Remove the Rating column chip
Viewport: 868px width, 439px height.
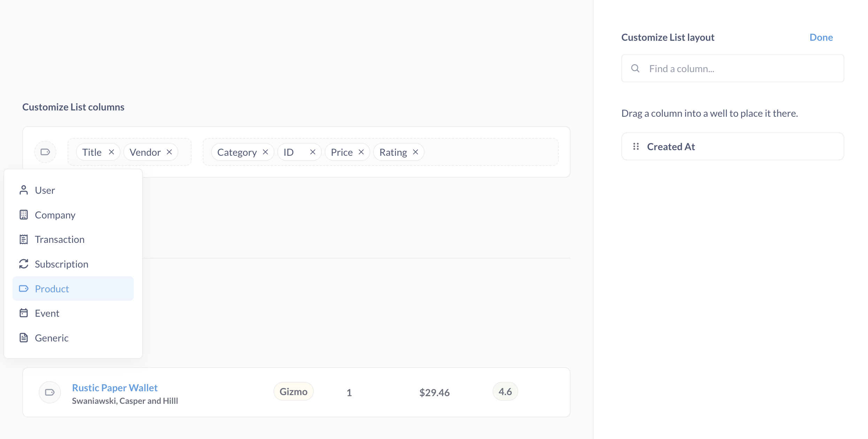415,152
